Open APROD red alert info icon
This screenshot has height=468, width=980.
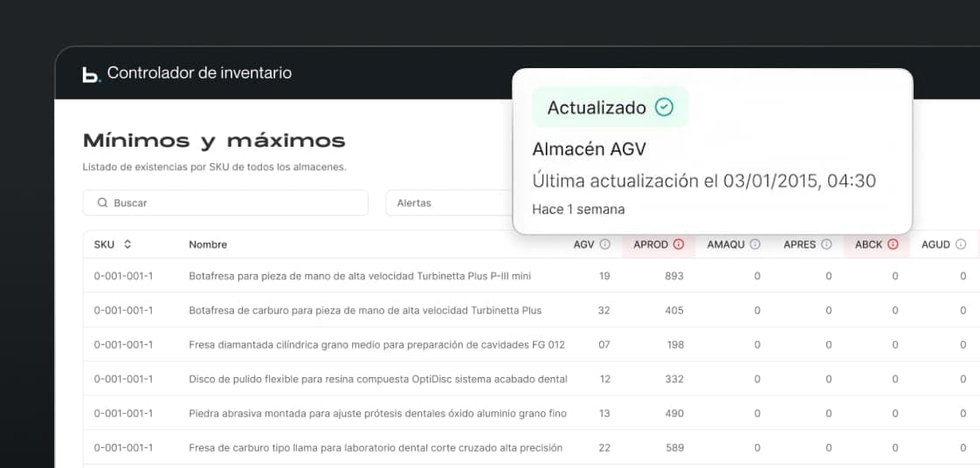click(x=679, y=244)
